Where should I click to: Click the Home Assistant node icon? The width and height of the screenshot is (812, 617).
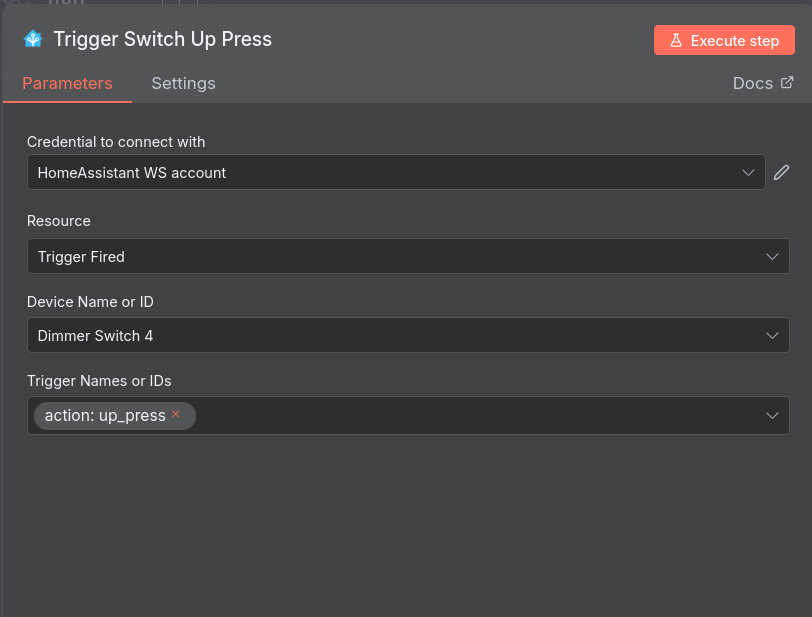coord(33,39)
